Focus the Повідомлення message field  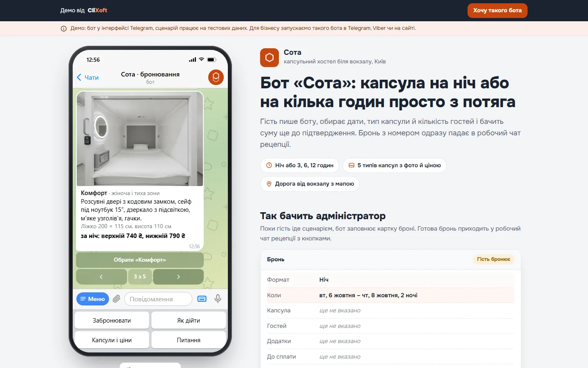click(x=158, y=299)
